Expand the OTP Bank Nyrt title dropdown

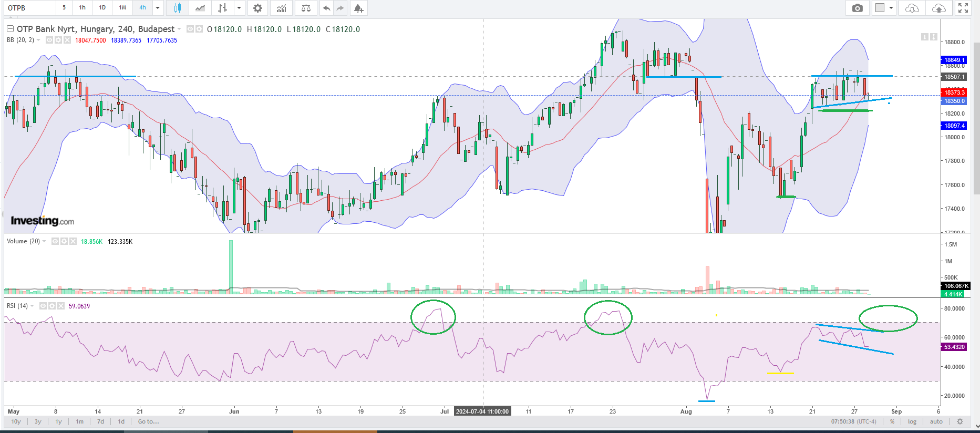[179, 29]
